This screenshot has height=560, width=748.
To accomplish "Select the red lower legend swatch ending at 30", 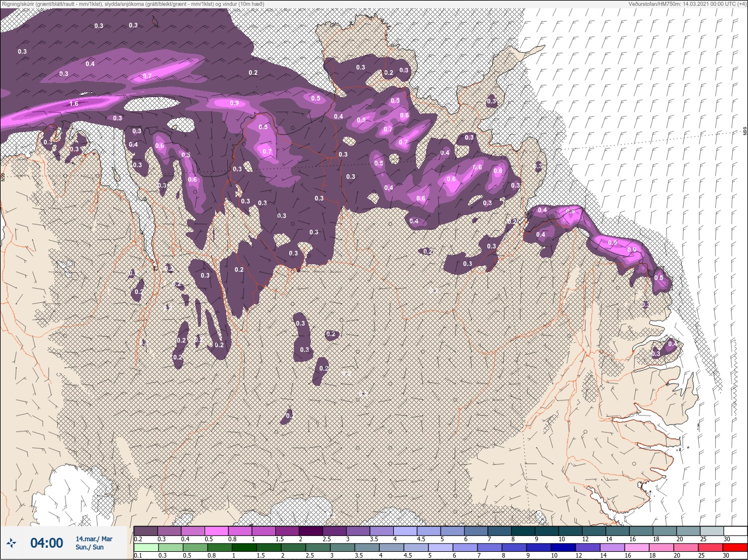I will pos(735,548).
